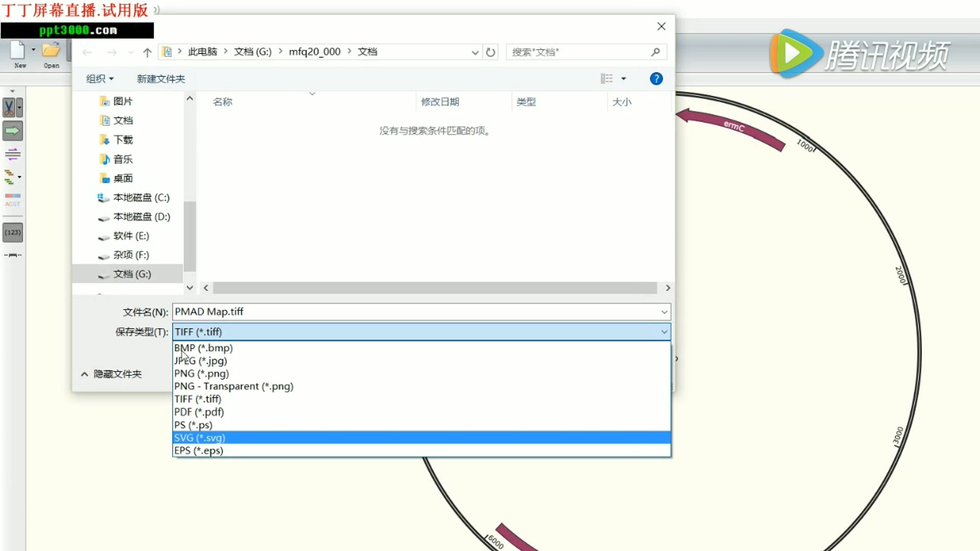Go forward with the right arrow in dialog
980x551 pixels.
pos(112,52)
